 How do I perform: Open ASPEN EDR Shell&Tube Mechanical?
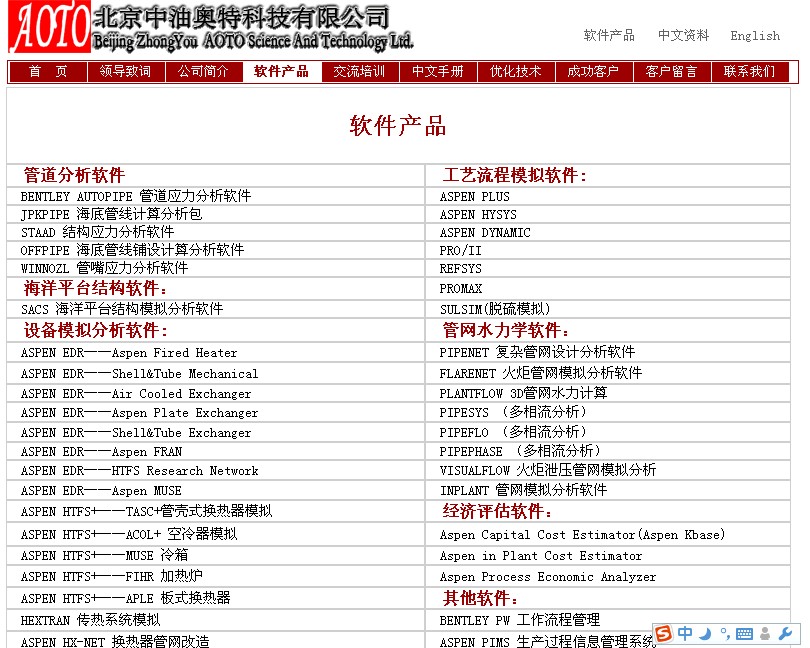139,374
